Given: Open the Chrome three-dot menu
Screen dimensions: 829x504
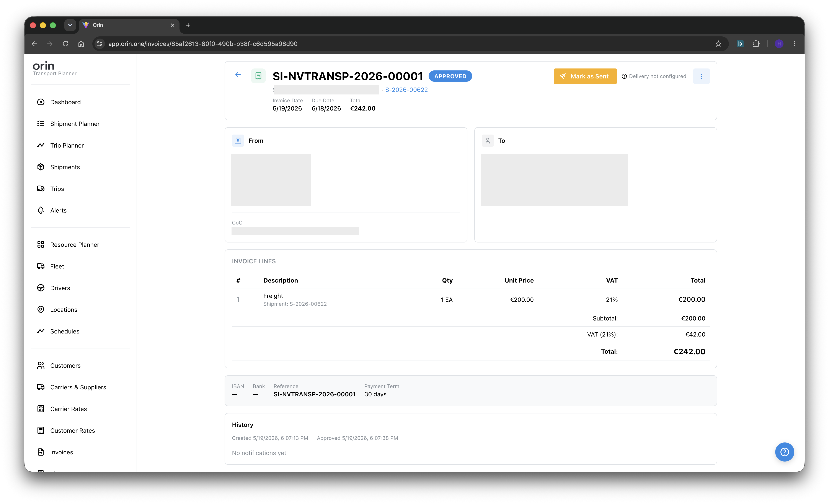Looking at the screenshot, I should click(795, 44).
